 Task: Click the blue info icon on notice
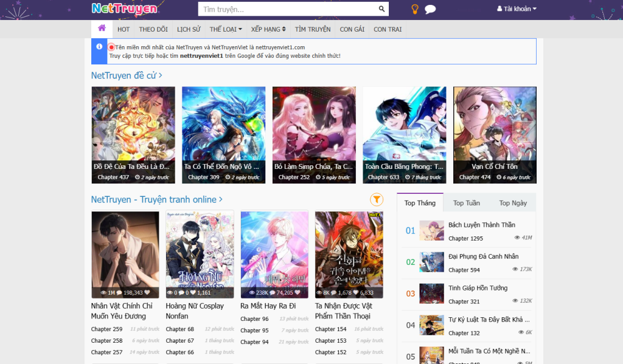[99, 46]
